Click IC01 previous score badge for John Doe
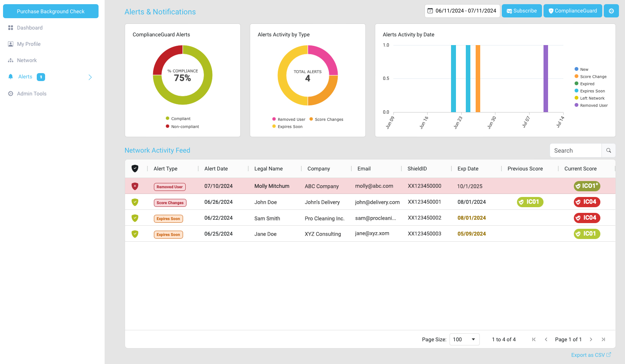This screenshot has width=625, height=364. (530, 202)
